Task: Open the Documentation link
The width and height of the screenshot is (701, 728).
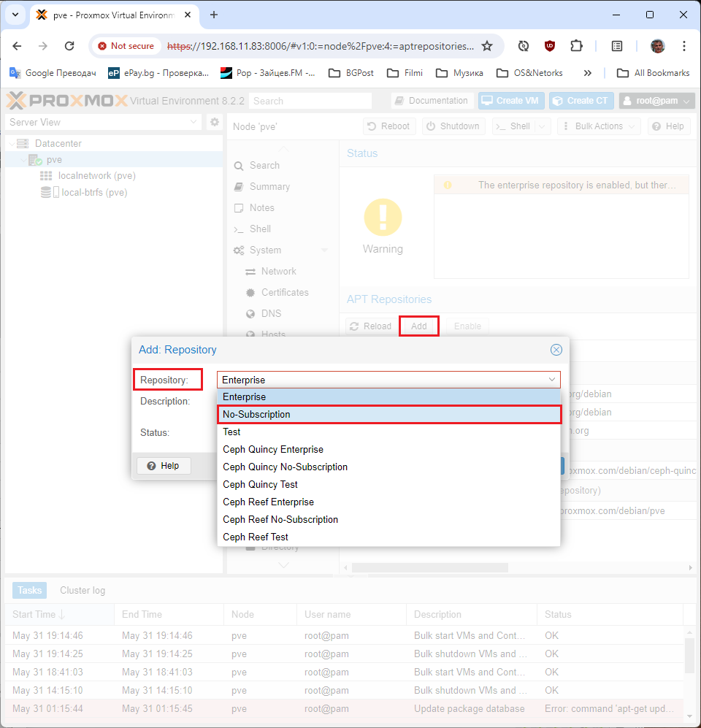Action: tap(432, 101)
